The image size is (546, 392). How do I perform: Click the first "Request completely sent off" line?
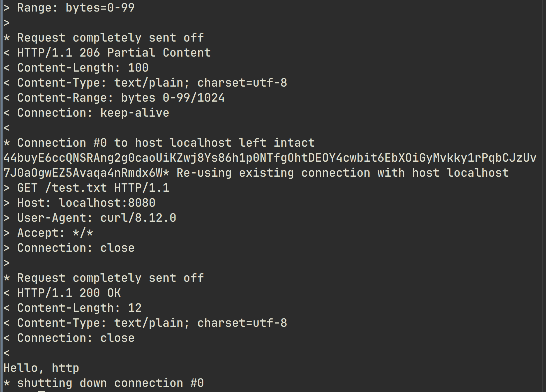(x=110, y=38)
